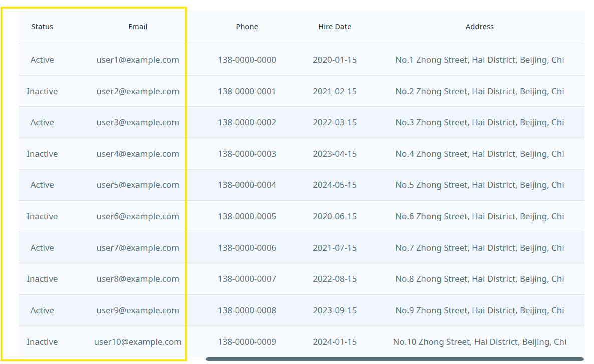The height and width of the screenshot is (364, 594).
Task: Select the user3@example.com email cell
Action: [138, 122]
